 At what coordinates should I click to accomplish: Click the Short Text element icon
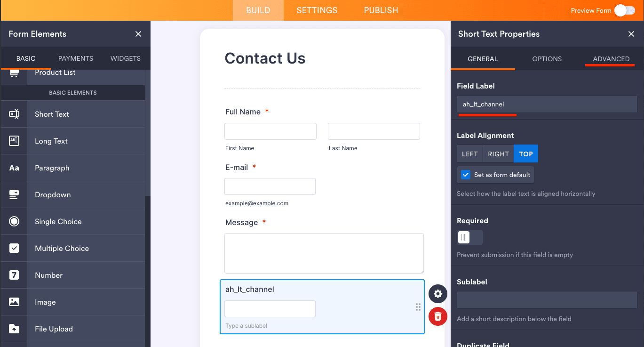tap(14, 114)
